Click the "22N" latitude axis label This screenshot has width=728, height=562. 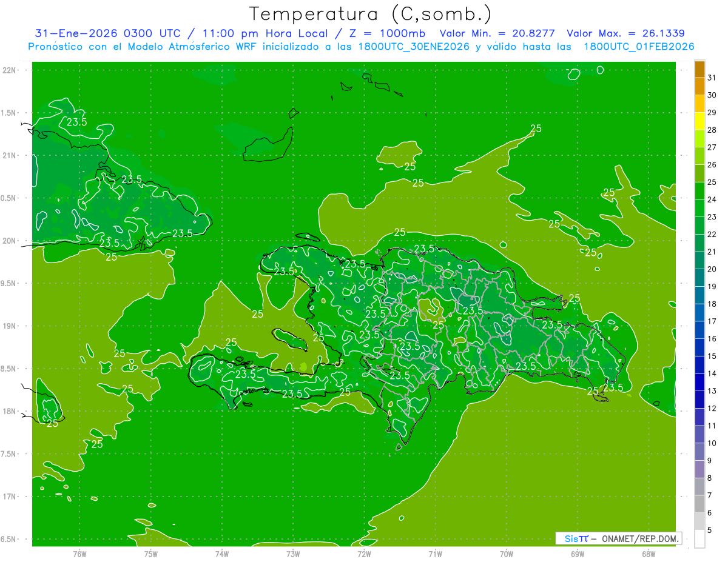coord(9,70)
